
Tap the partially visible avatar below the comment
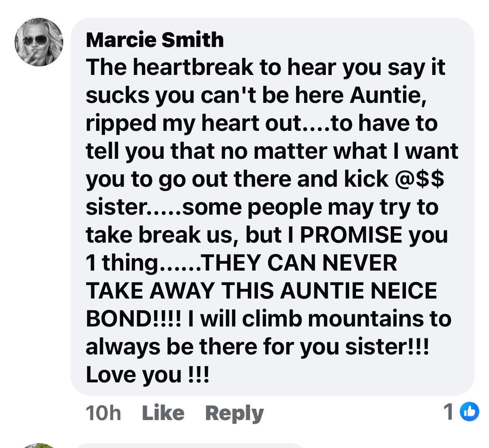coord(39,446)
